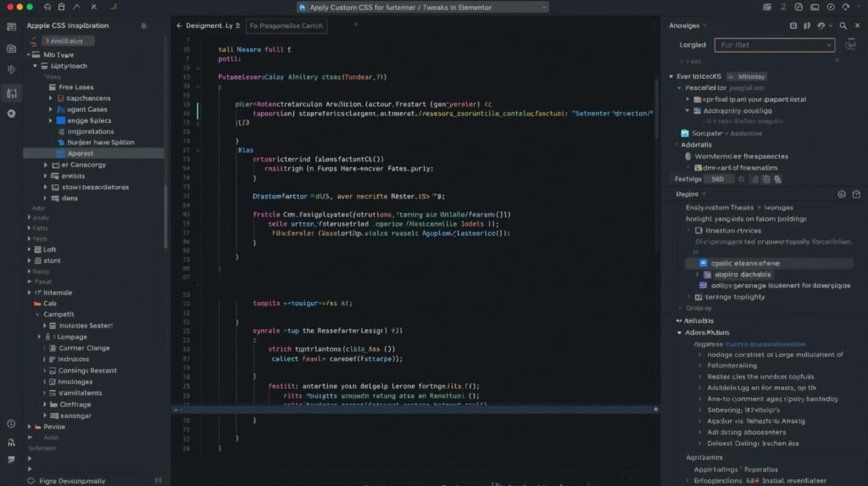The height and width of the screenshot is (486, 868).
Task: Click the top activity bar explorer icon
Action: point(11,26)
